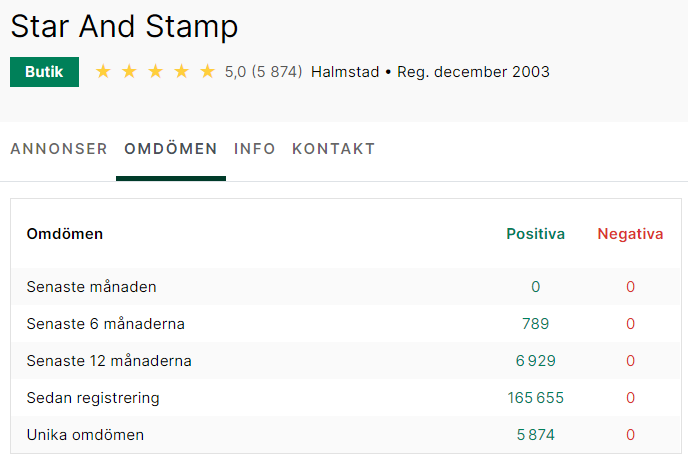The height and width of the screenshot is (462, 688).
Task: Click the 5,0 (5 874) rating text
Action: (263, 72)
